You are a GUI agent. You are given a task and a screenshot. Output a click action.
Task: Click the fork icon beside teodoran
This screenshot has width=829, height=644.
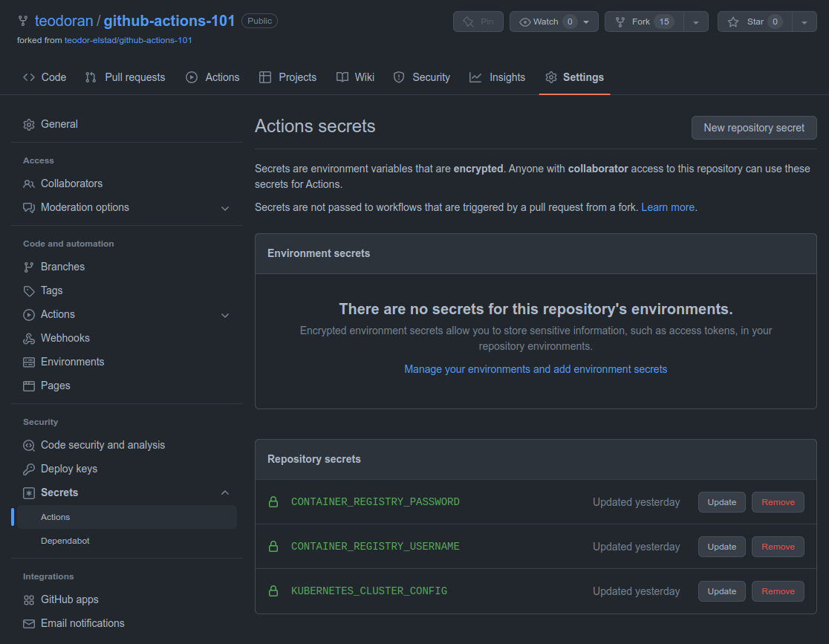pos(23,21)
